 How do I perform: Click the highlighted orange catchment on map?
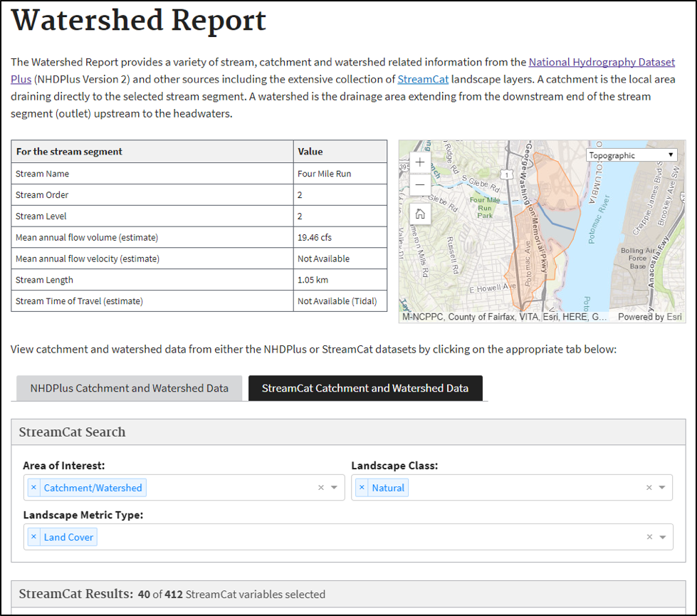[555, 182]
